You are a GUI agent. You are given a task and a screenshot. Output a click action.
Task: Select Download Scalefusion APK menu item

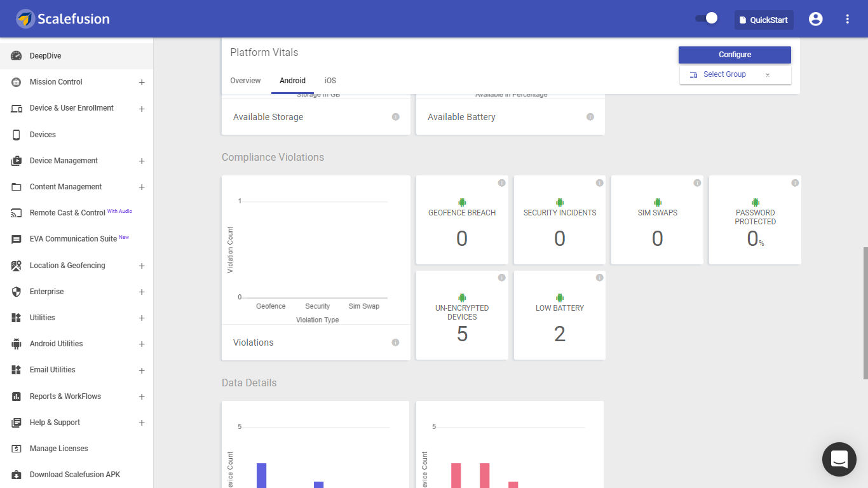coord(76,475)
